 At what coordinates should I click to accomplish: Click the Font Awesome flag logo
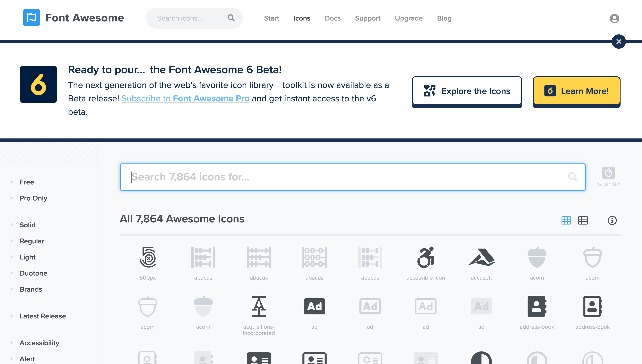pyautogui.click(x=32, y=18)
